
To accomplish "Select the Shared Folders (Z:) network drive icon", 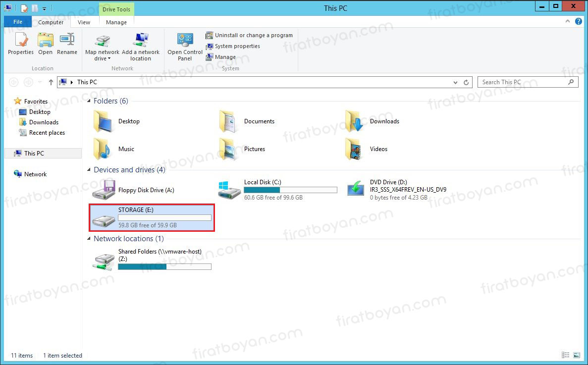I will click(x=104, y=261).
